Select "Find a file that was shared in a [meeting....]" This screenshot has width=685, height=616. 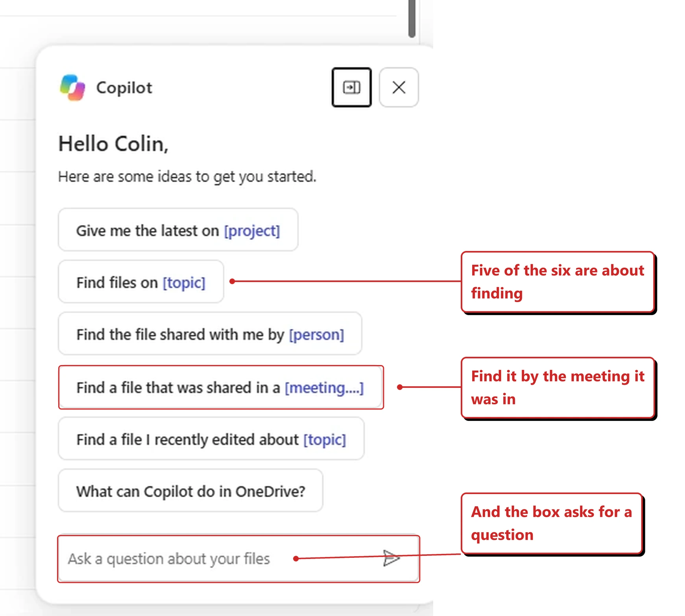point(221,387)
